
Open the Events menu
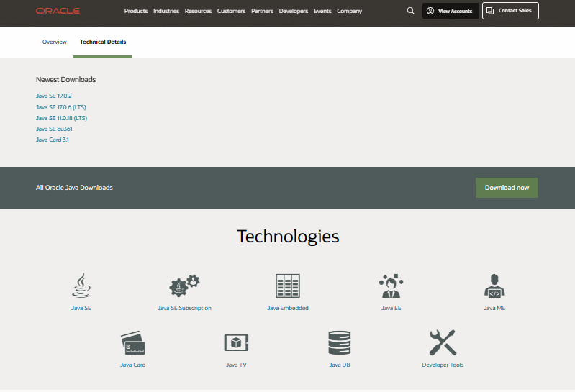(322, 11)
